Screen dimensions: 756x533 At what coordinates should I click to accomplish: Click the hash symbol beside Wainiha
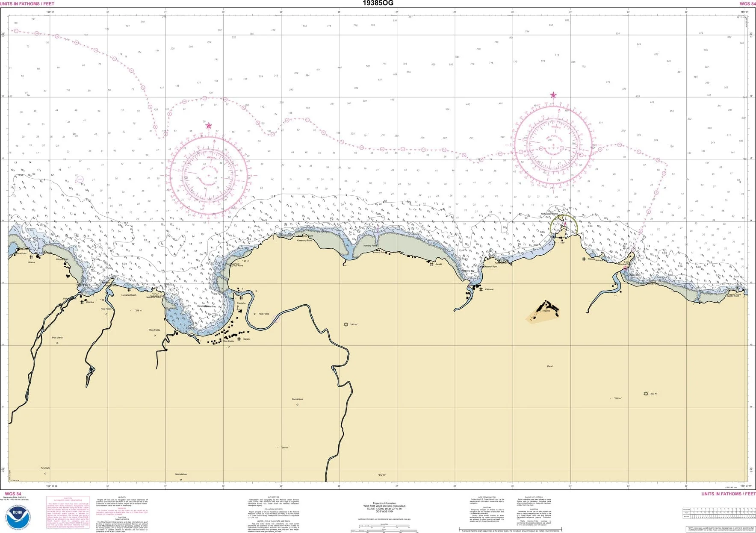[x=82, y=302]
